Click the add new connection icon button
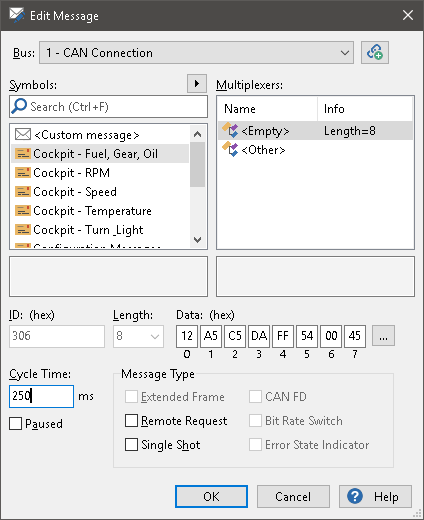Screen dimensions: 424x520 coord(375,53)
